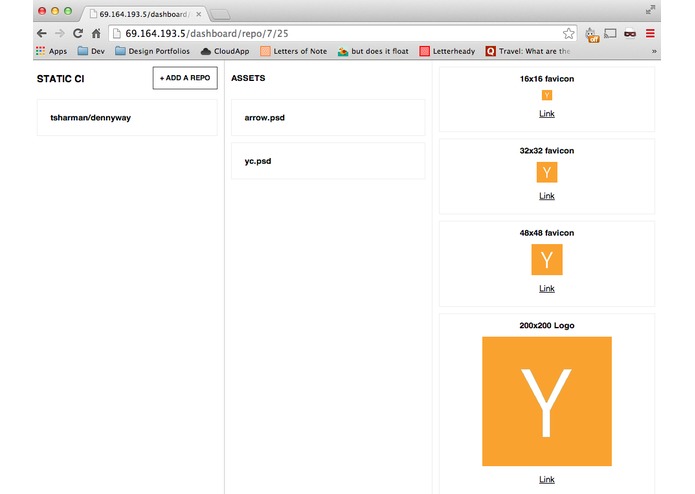Go back with the browser back arrow
The height and width of the screenshot is (494, 695).
(42, 34)
